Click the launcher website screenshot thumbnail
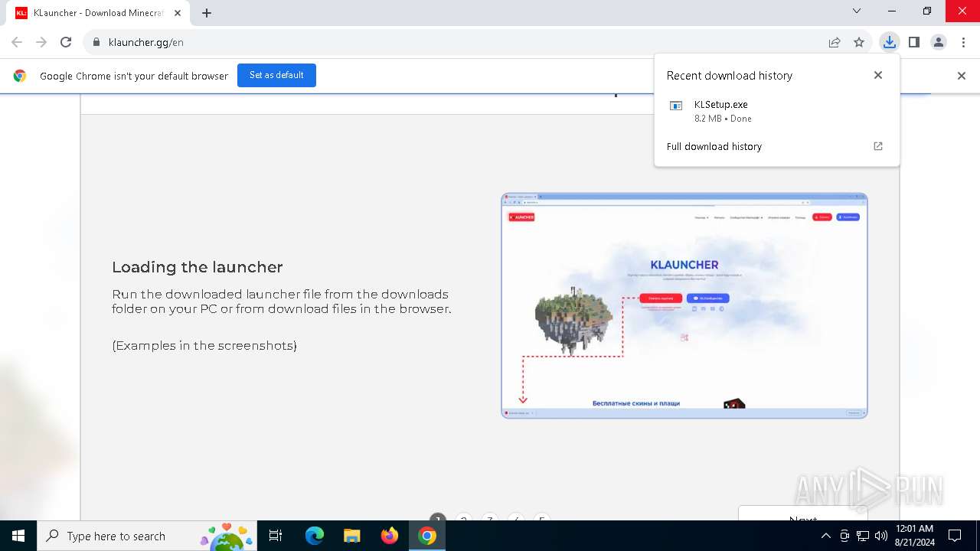Screen dimensions: 980x551 (684, 305)
